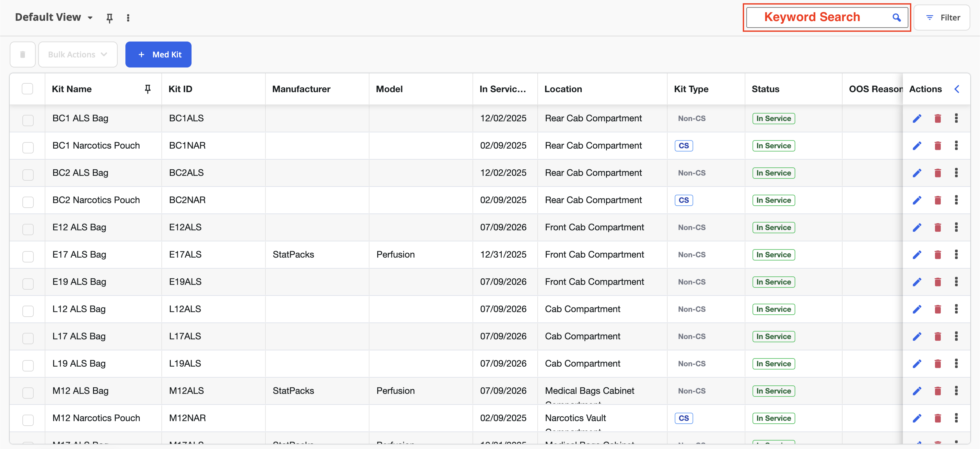This screenshot has height=449, width=980.
Task: Open more options for E17 ALS Bag
Action: click(x=956, y=254)
